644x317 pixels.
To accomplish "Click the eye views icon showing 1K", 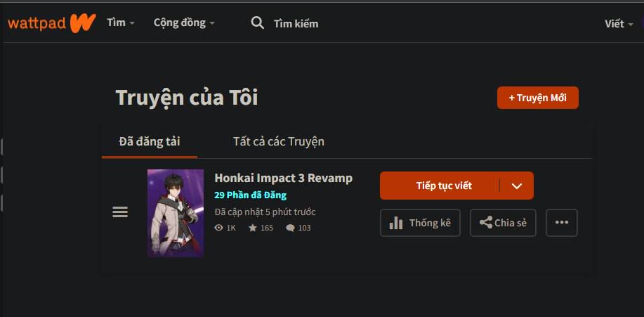I will coord(219,227).
